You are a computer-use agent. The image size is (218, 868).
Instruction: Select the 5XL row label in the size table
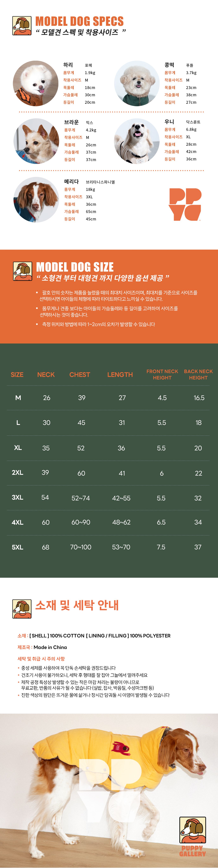click(18, 547)
